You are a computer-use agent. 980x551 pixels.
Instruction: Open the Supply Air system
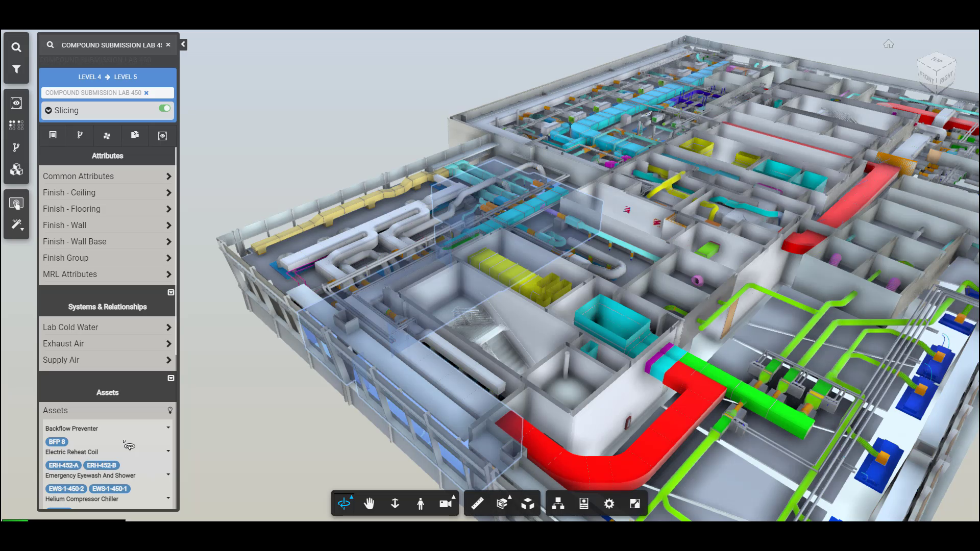(x=107, y=360)
